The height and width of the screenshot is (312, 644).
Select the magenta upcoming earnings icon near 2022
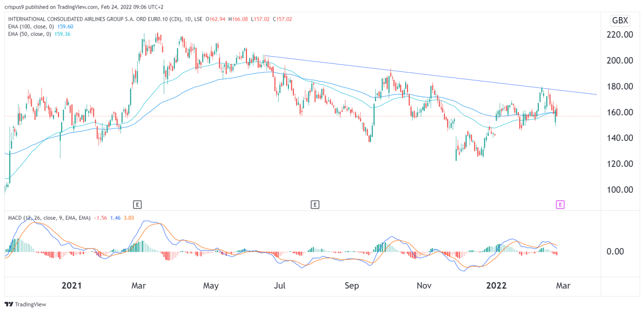(x=560, y=204)
